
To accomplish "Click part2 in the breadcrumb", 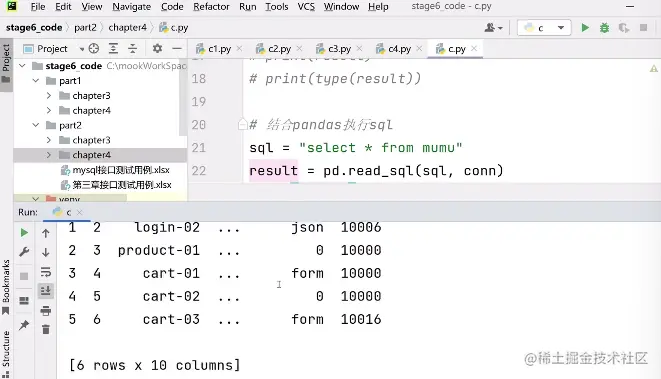I will (x=85, y=28).
